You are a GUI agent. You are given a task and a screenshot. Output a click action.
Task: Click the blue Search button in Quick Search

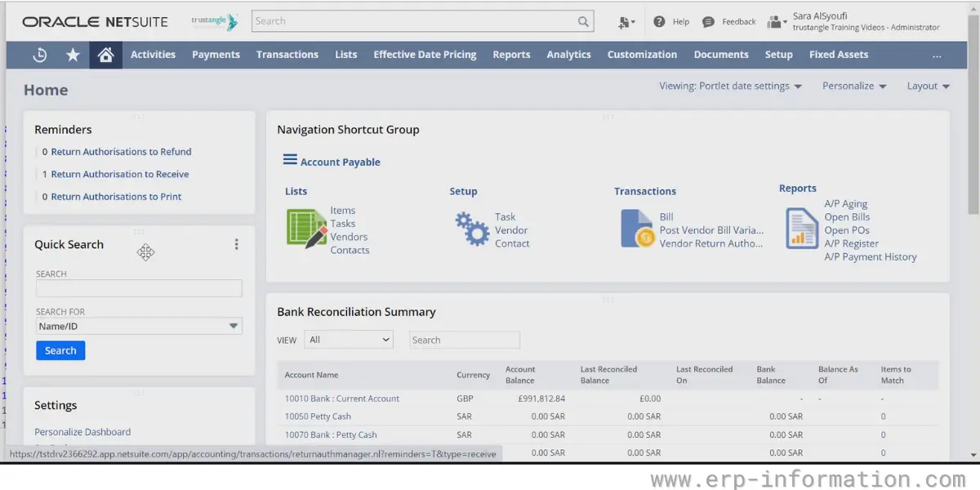(x=60, y=350)
